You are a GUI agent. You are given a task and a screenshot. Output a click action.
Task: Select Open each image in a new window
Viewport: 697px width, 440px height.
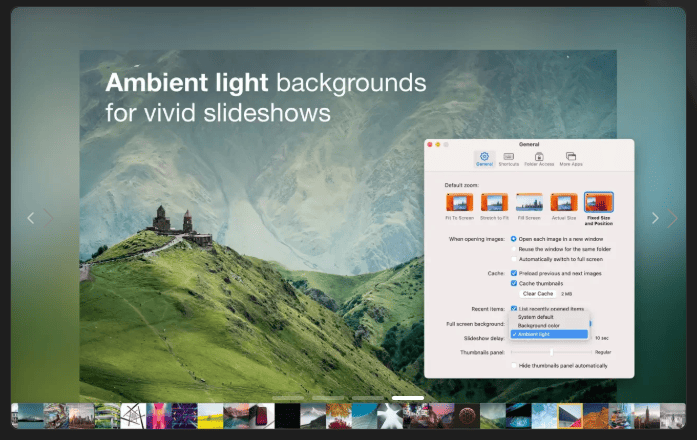coord(513,239)
